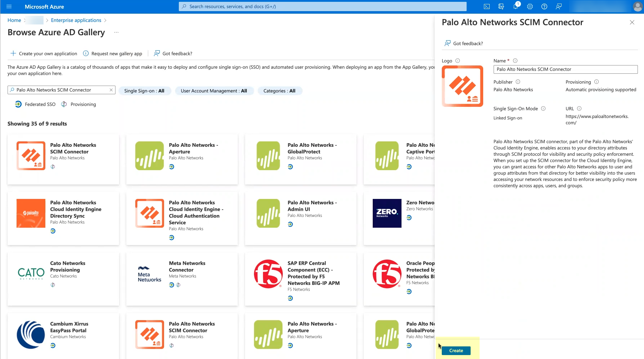Click Request new gallery app
Image resolution: width=644 pixels, height=359 pixels.
113,54
